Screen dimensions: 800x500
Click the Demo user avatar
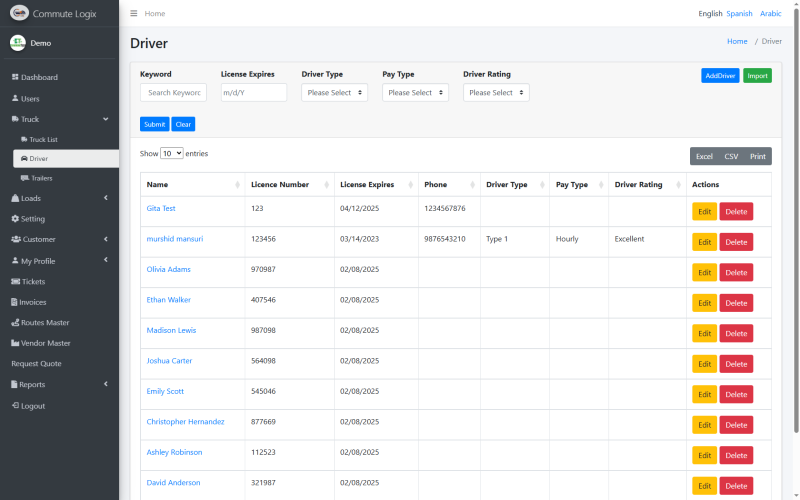pyautogui.click(x=18, y=43)
